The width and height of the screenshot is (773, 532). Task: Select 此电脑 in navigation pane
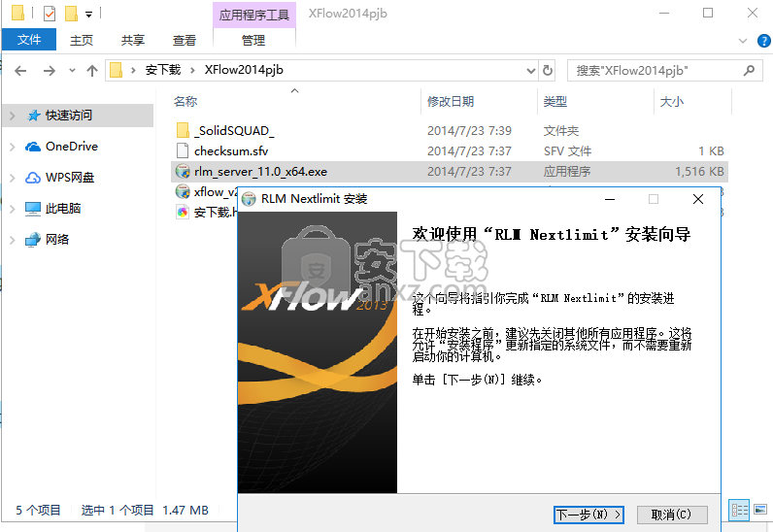(62, 209)
